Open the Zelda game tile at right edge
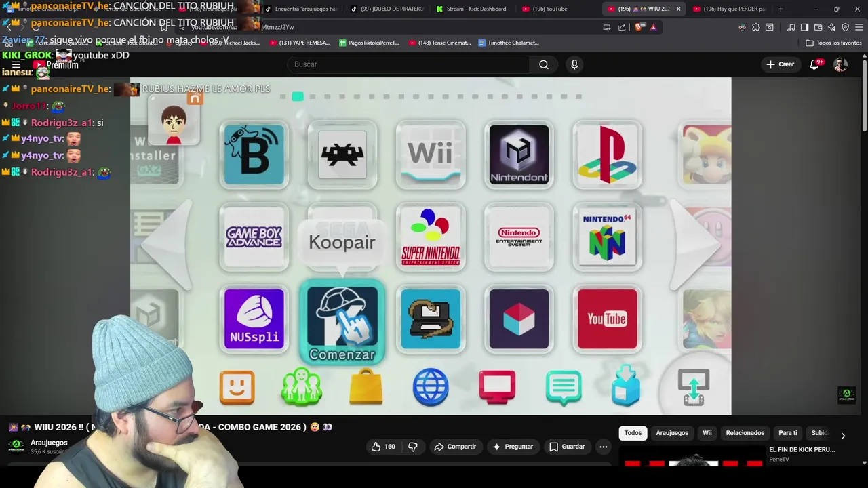The image size is (868, 488). point(707,319)
